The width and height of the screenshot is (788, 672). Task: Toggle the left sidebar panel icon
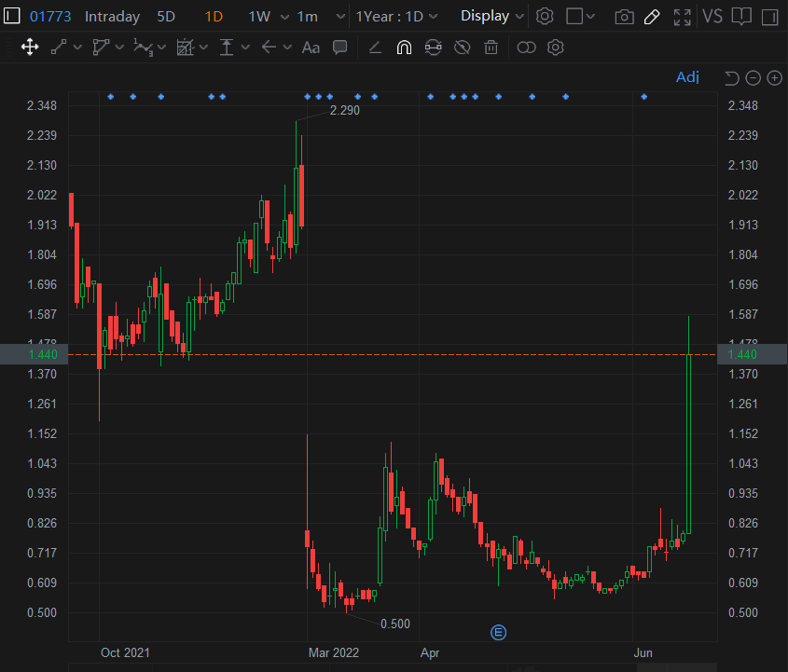pos(11,16)
